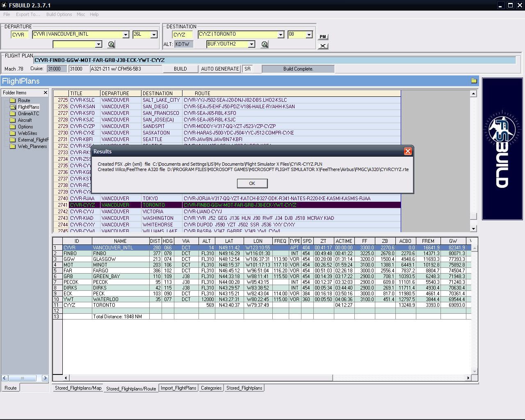This screenshot has height=420, width=525.
Task: Click the nav log horizontal scroll-right arrow
Action: click(468, 378)
